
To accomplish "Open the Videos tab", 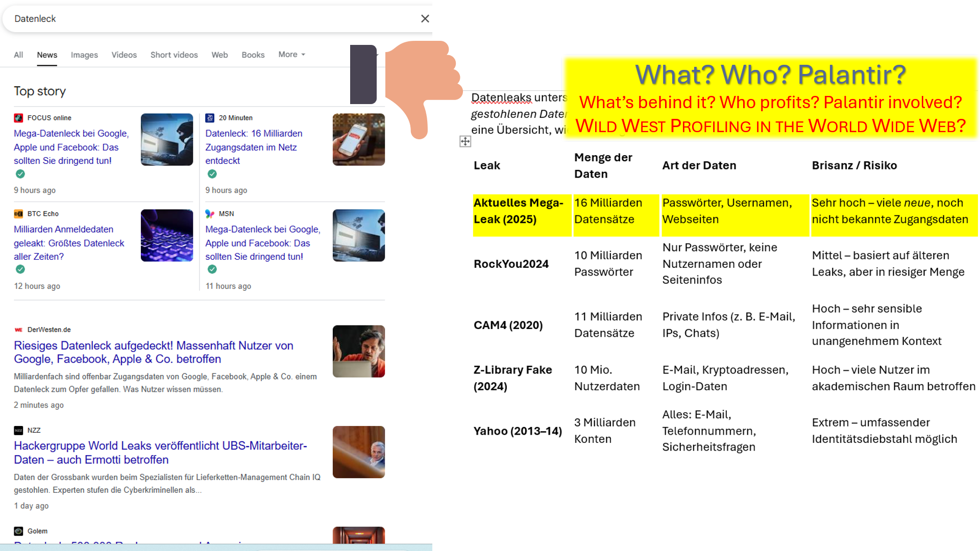I will point(124,55).
